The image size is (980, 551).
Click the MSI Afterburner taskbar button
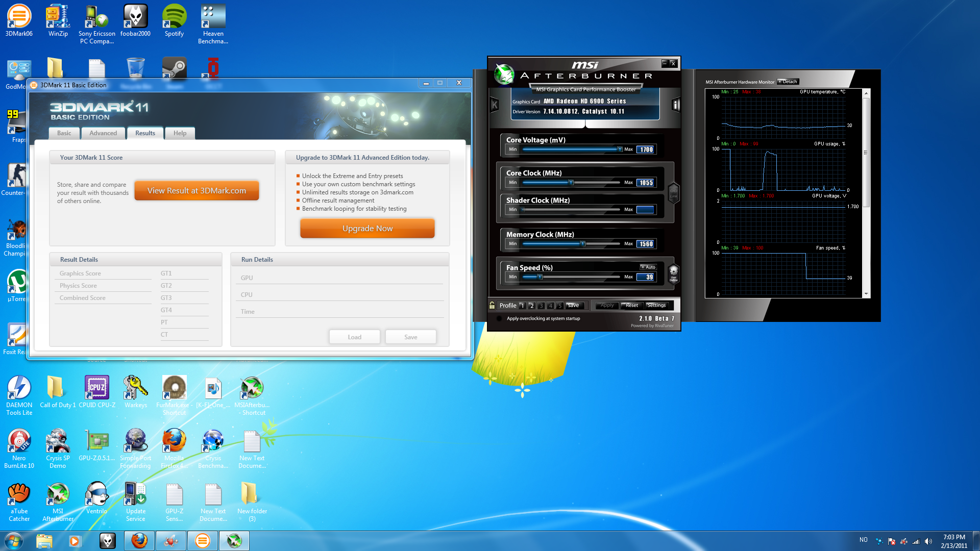pos(234,541)
